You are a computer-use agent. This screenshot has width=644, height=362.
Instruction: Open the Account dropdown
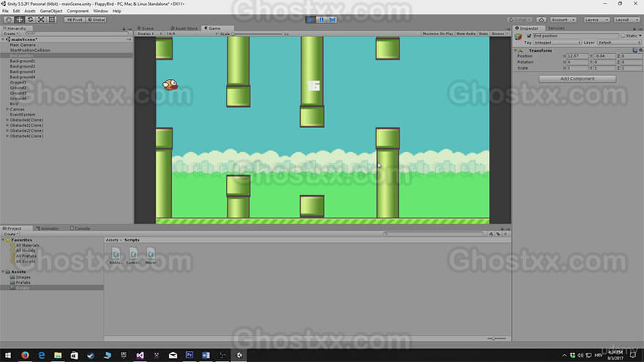563,20
